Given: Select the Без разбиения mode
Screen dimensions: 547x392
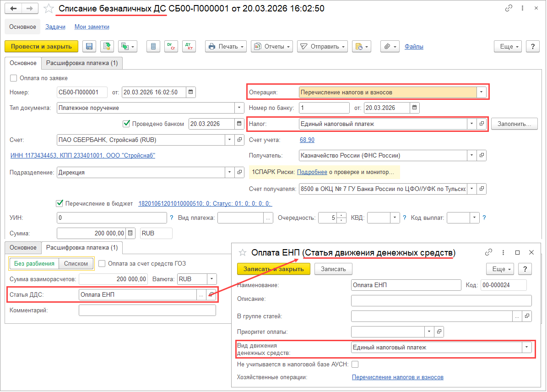Looking at the screenshot, I should tap(34, 263).
